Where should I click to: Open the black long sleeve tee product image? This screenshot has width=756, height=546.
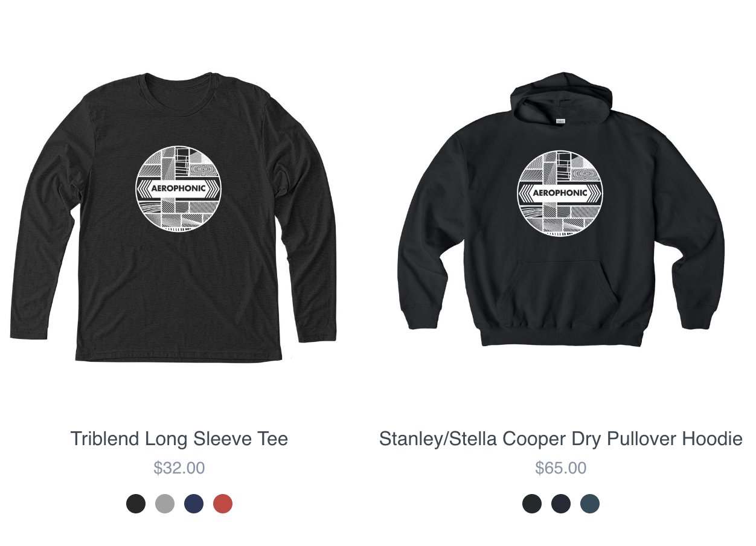pyautogui.click(x=173, y=217)
